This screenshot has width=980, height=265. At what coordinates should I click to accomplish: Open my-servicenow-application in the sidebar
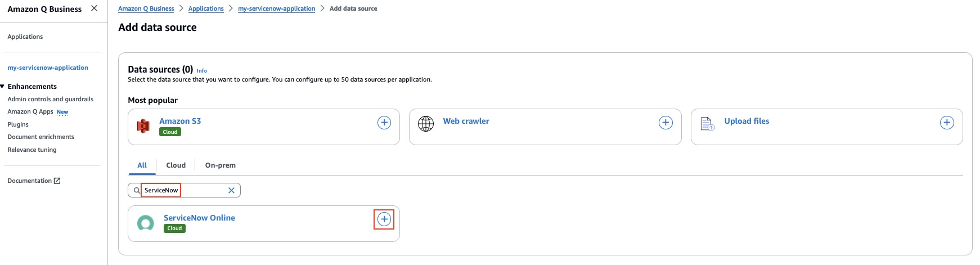tap(48, 68)
